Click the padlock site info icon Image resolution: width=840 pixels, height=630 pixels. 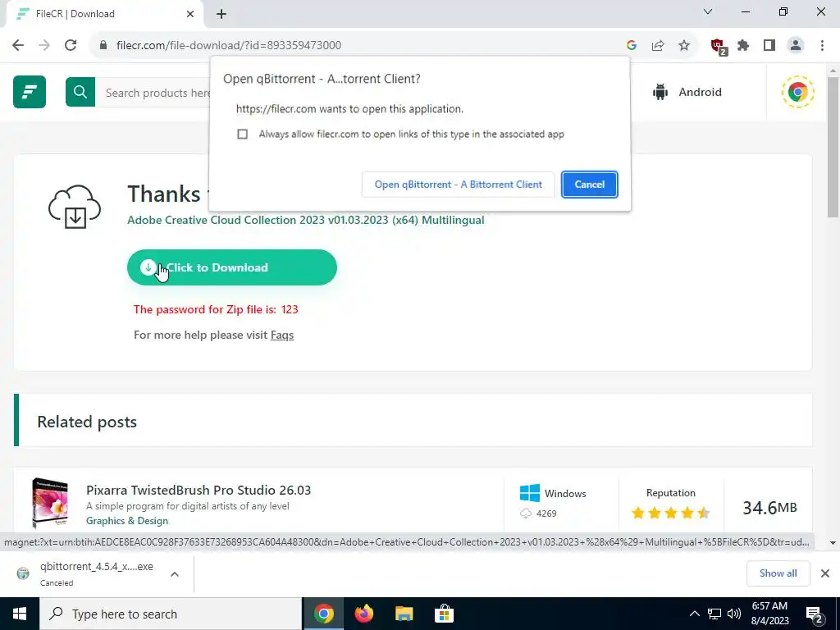coord(103,45)
